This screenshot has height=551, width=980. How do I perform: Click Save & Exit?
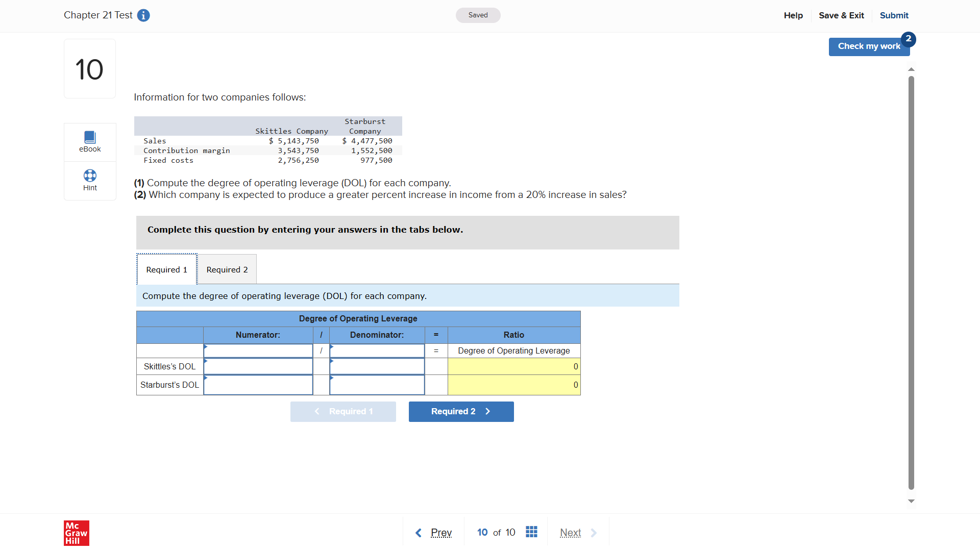tap(841, 15)
